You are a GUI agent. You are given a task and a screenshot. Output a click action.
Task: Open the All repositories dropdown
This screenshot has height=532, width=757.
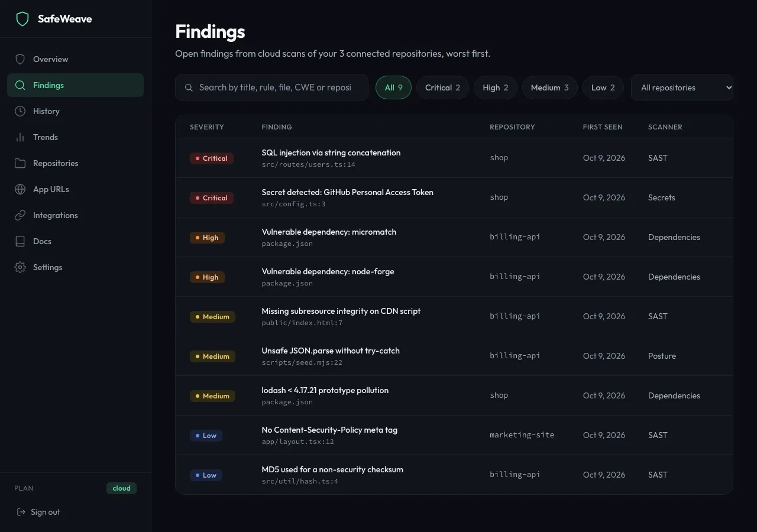point(682,87)
